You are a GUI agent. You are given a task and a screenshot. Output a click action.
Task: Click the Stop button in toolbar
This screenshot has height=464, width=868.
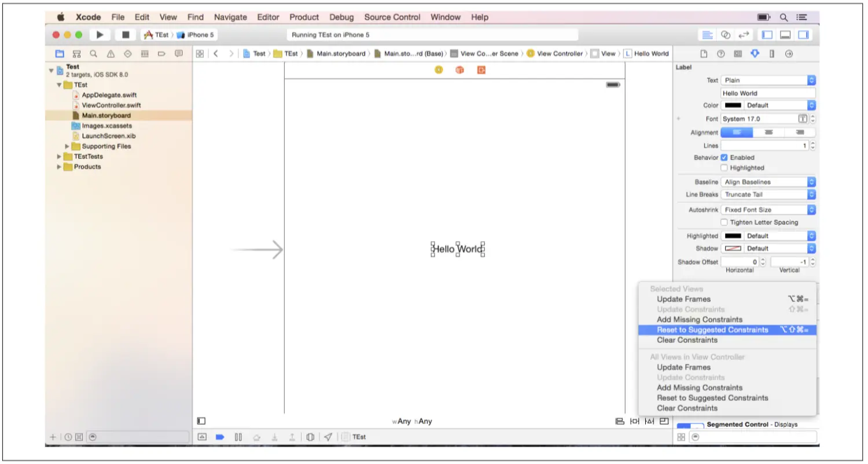125,35
